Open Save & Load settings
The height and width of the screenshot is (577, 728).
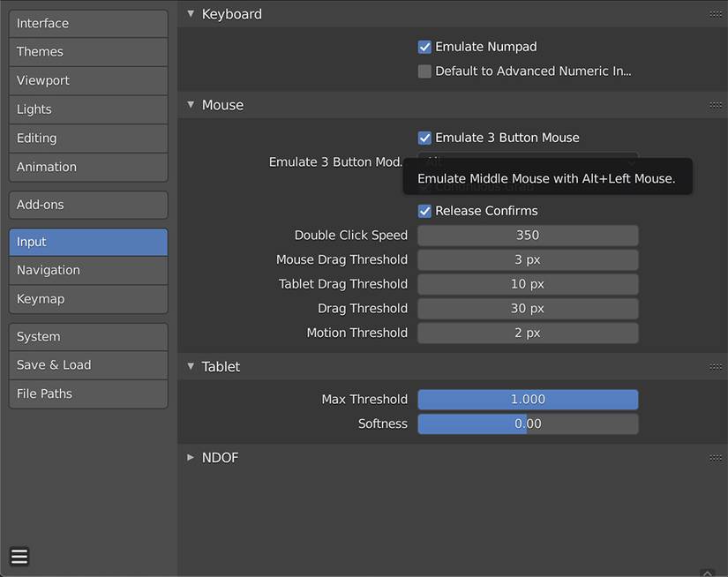tap(87, 364)
